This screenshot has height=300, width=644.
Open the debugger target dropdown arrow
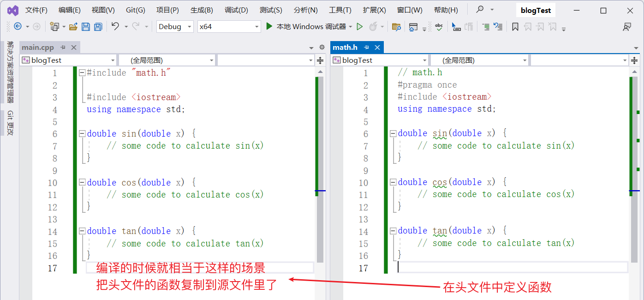tap(351, 27)
